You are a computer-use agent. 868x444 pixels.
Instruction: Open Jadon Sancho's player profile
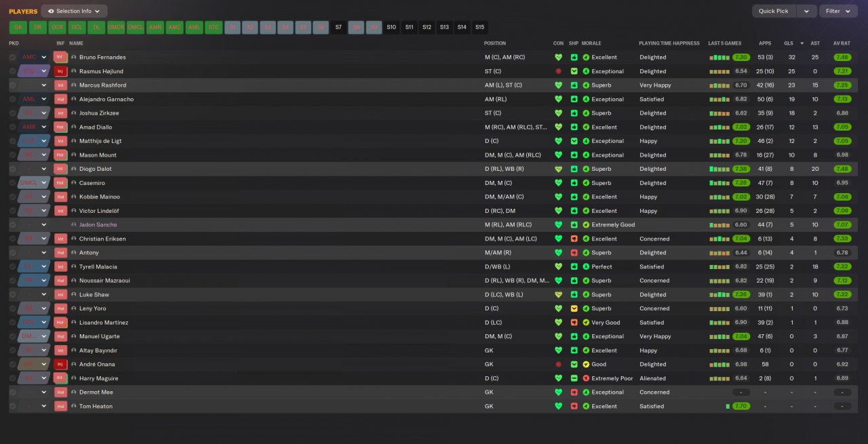click(98, 224)
